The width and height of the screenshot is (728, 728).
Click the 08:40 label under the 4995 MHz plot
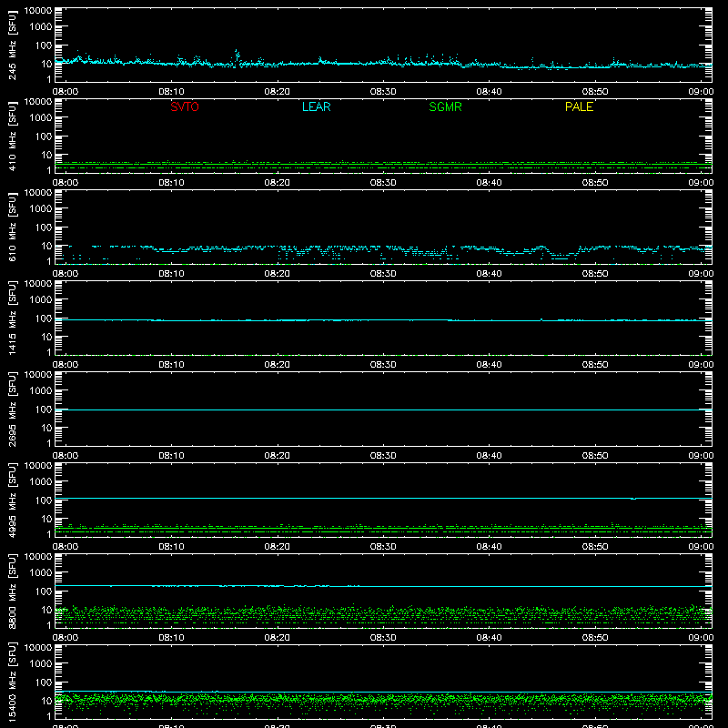(489, 547)
